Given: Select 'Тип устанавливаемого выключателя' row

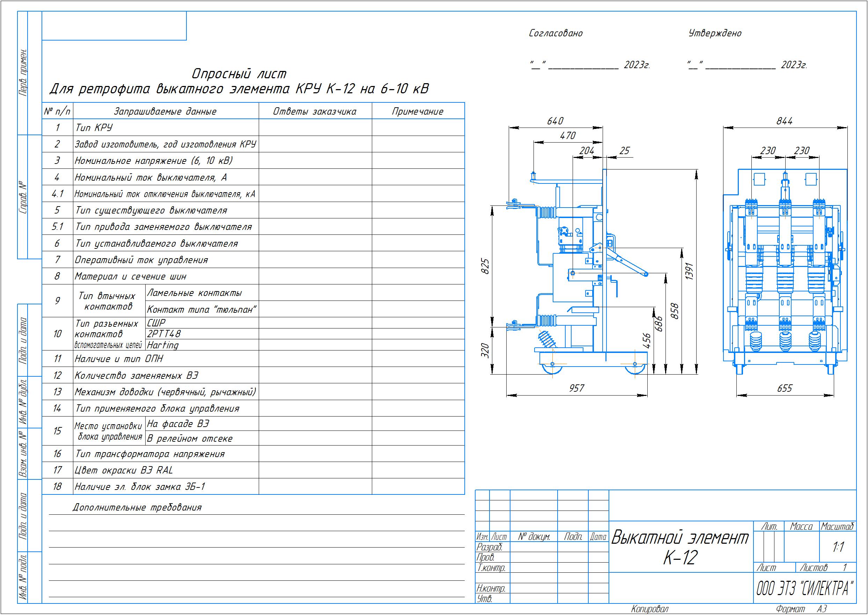Looking at the screenshot, I should [x=253, y=243].
